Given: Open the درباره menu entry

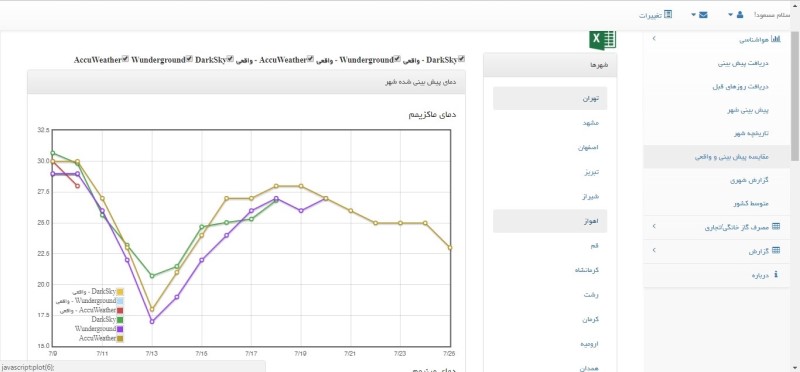Looking at the screenshot, I should (x=760, y=275).
